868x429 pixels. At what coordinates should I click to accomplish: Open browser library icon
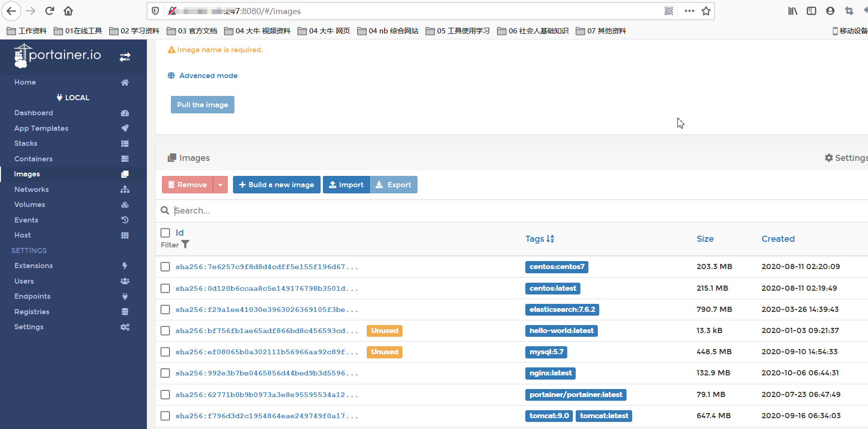point(793,11)
